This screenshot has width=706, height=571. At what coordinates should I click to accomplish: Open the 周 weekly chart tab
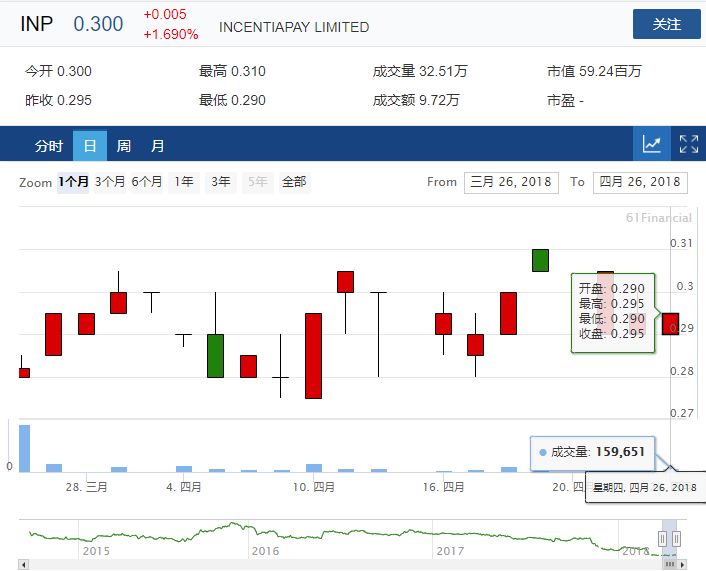[x=123, y=145]
